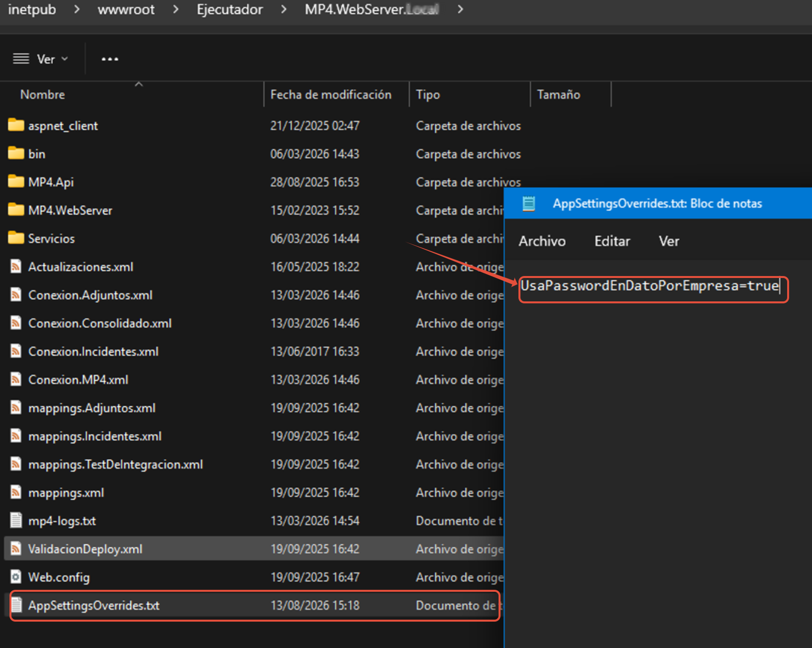Select the file name Conexion.Consolidado.xml

(x=100, y=324)
